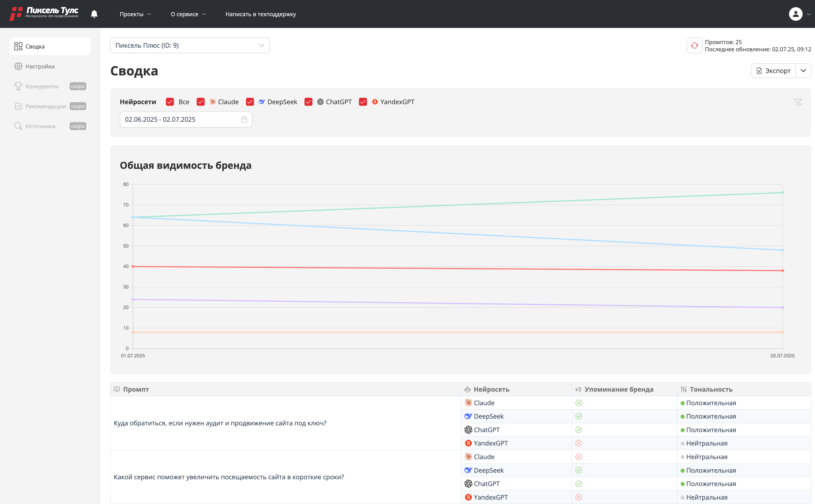Click orange line endpoint on 02.07.2025

click(x=782, y=332)
